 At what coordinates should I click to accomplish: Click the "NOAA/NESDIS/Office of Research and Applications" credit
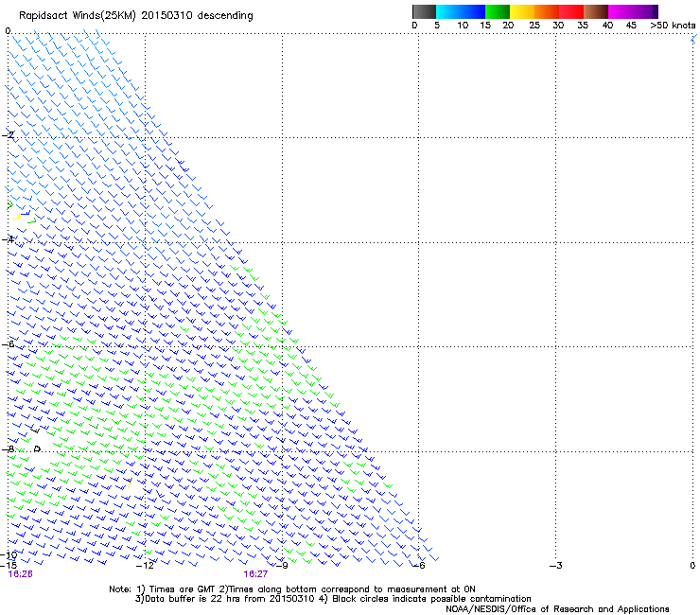(557, 609)
